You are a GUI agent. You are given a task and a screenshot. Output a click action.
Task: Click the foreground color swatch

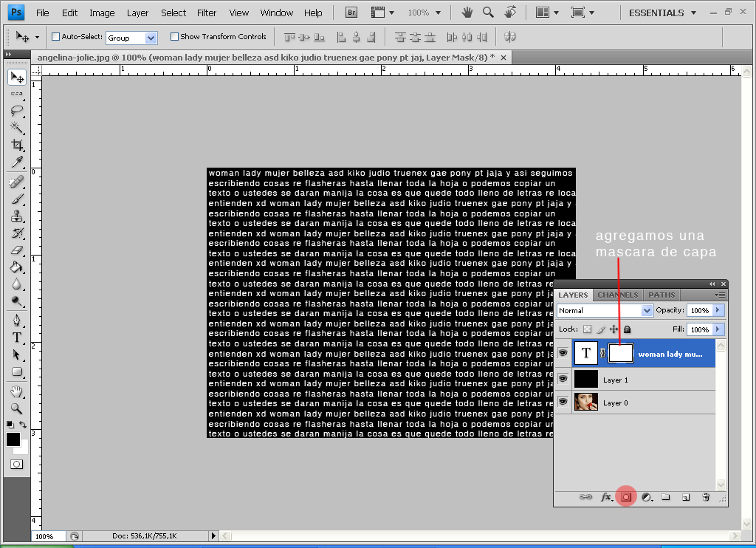[x=13, y=439]
